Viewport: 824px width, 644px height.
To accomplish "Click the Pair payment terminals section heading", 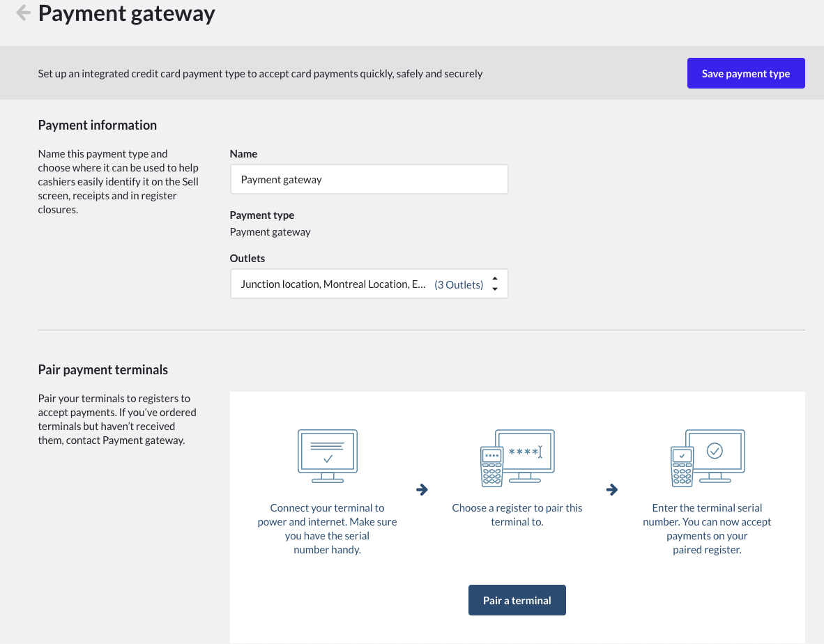I will [102, 370].
